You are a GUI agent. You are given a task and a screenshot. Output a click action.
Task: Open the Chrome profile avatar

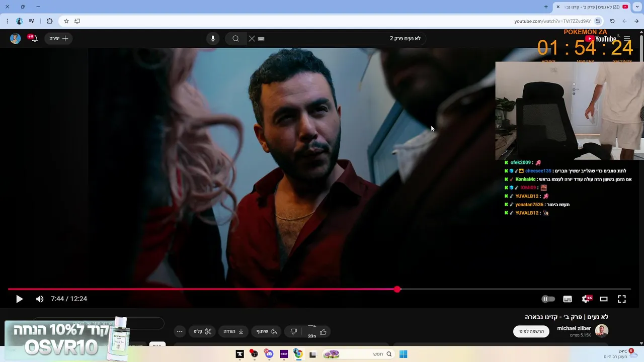pos(19,21)
